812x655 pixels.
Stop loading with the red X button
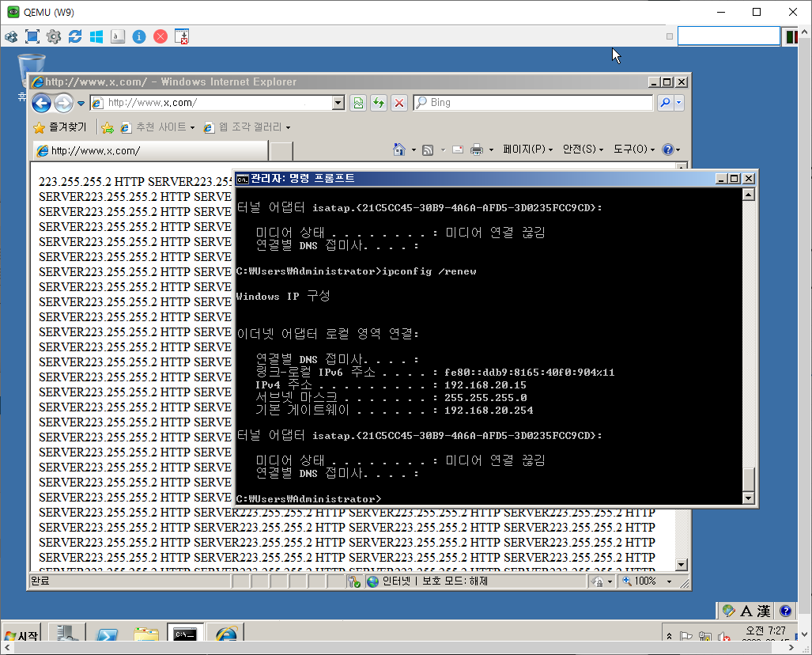(x=398, y=103)
